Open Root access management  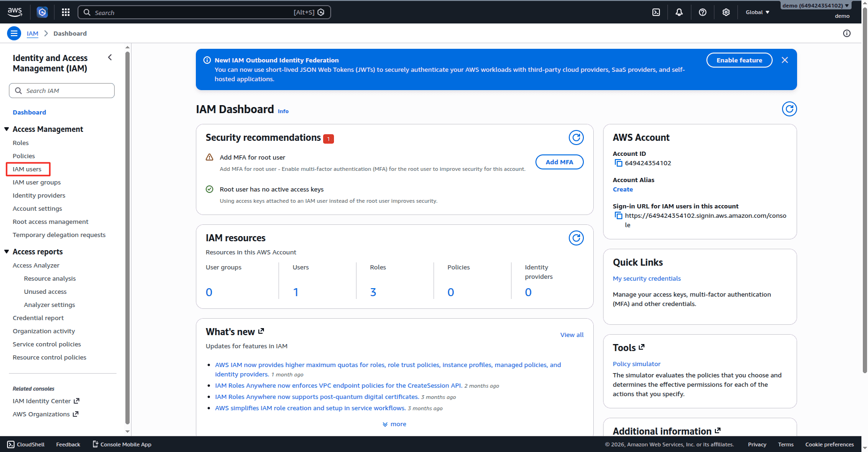(x=51, y=222)
